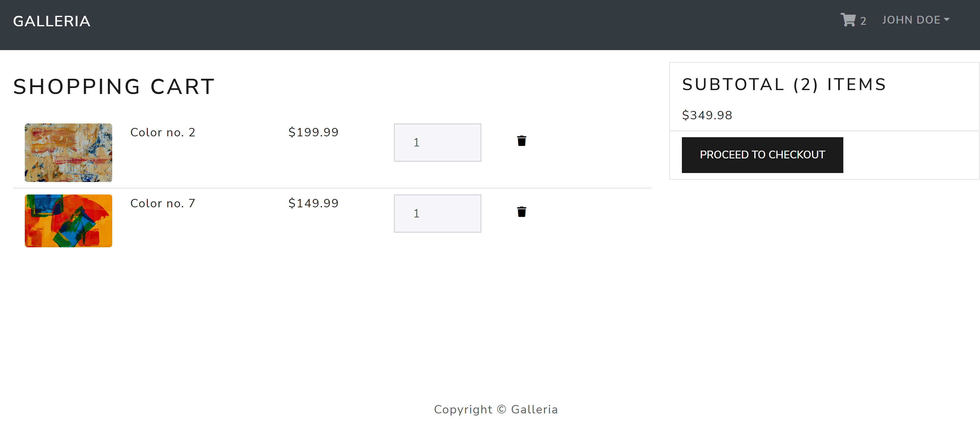Select the Color no. 7 artwork thumbnail
980x434 pixels.
click(x=68, y=221)
